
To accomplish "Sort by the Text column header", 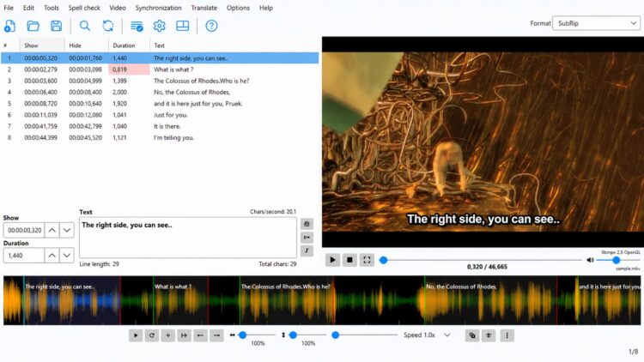I will coord(234,45).
